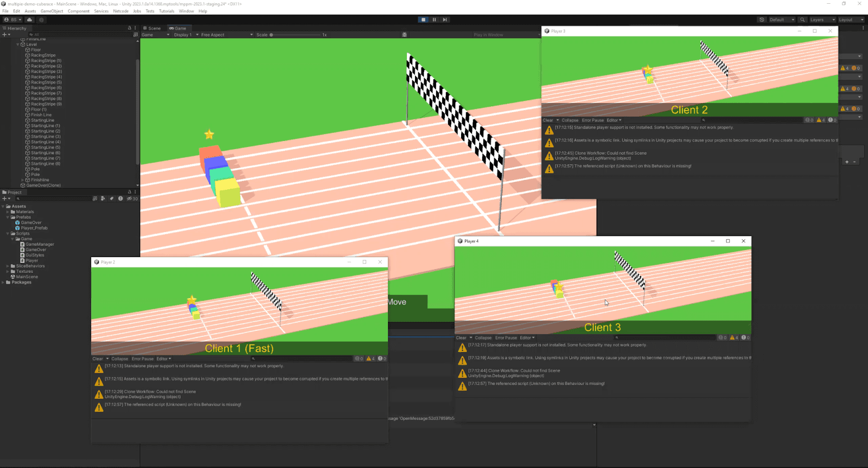Toggle warning count filter in Player 3 console
Screen dimensions: 868x468
coord(821,120)
